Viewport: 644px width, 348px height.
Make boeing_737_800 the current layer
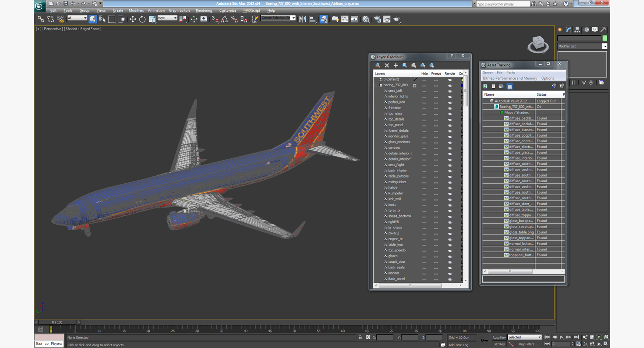click(x=414, y=85)
